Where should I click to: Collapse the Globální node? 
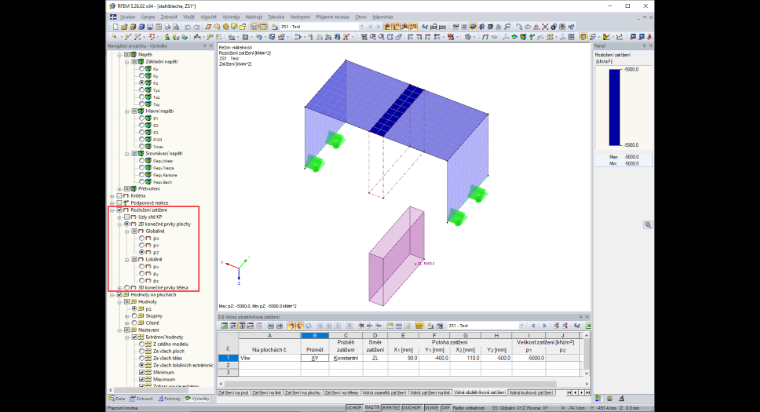(x=127, y=231)
